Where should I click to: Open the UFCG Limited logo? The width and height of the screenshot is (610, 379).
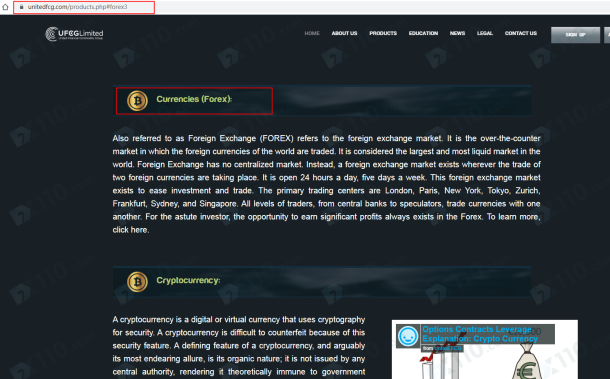click(74, 34)
